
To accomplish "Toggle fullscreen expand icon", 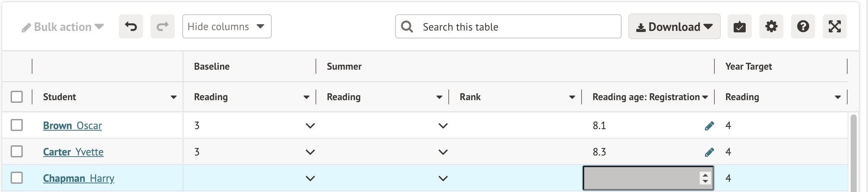I will 834,27.
